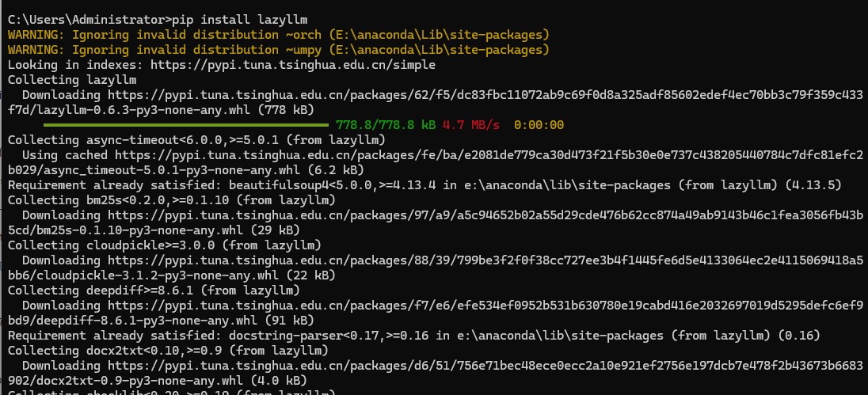Click the green download progress bar
The height and width of the screenshot is (395, 868).
tap(177, 125)
